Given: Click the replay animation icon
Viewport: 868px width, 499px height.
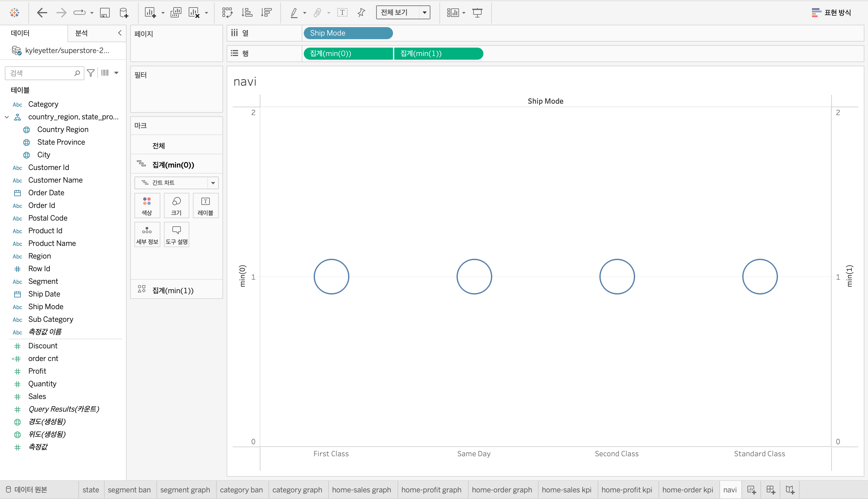Looking at the screenshot, I should coord(80,13).
